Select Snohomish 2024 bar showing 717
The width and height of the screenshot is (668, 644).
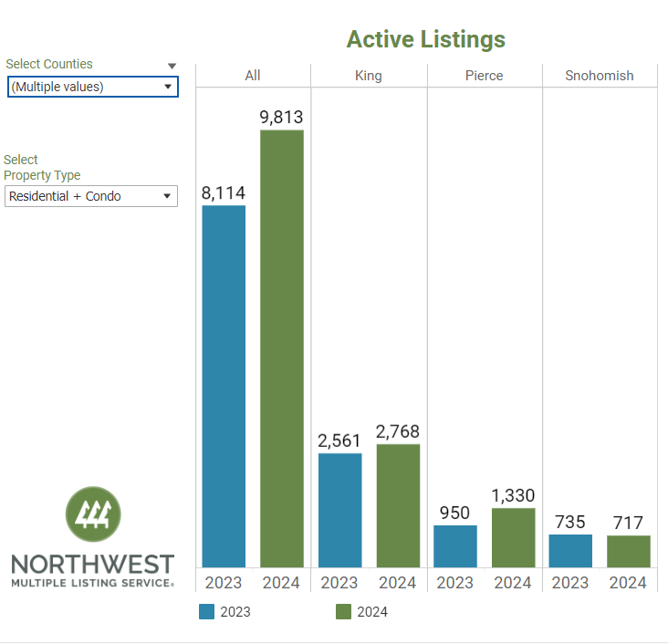[x=628, y=551]
